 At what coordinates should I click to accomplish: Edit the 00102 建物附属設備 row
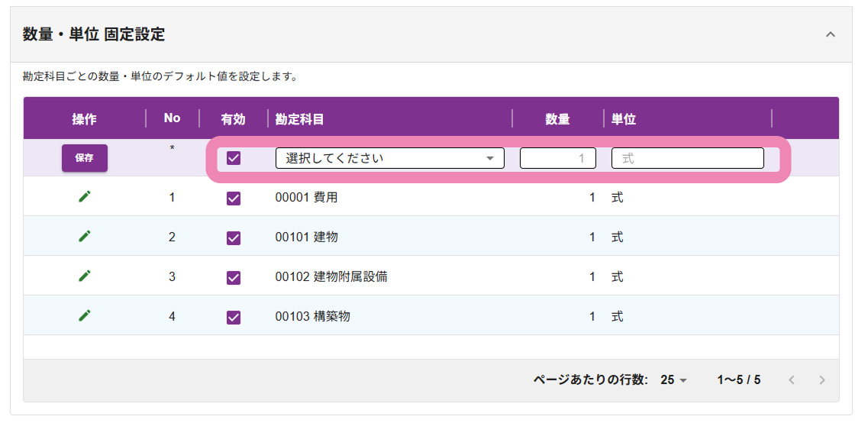[85, 276]
